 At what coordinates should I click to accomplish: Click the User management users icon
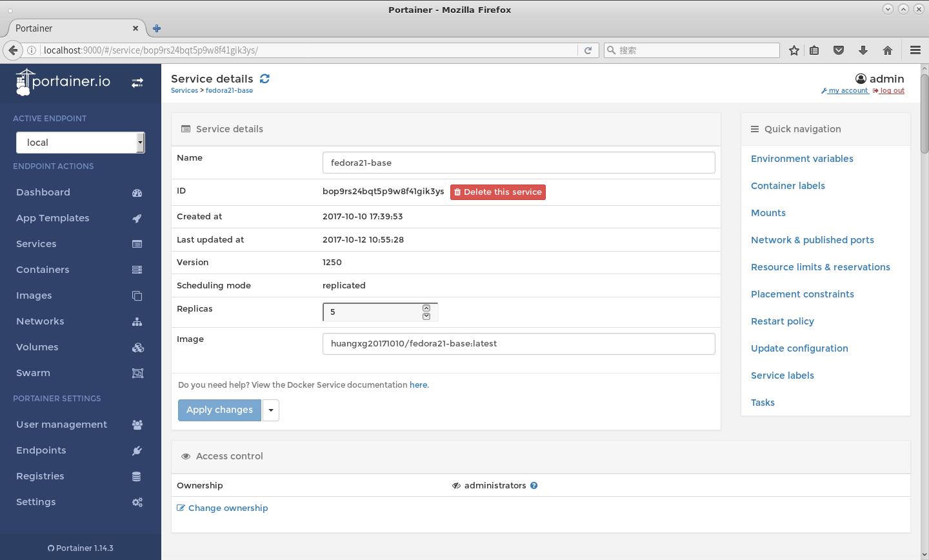click(x=137, y=425)
